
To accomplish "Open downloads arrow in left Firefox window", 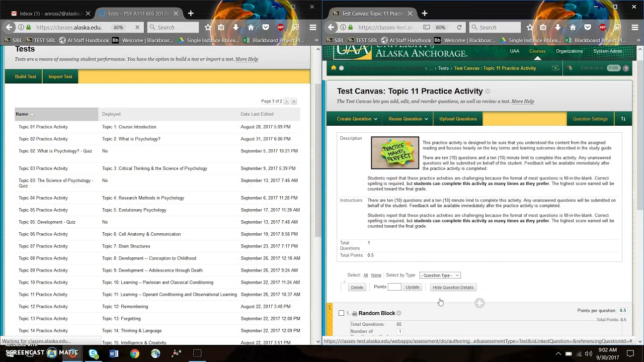I will (x=235, y=27).
